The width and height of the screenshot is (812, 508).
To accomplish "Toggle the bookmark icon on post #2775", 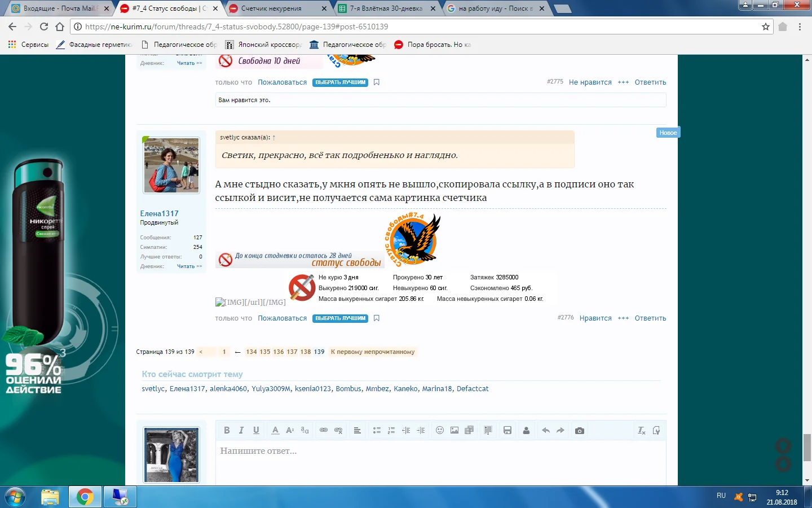I will pos(377,82).
